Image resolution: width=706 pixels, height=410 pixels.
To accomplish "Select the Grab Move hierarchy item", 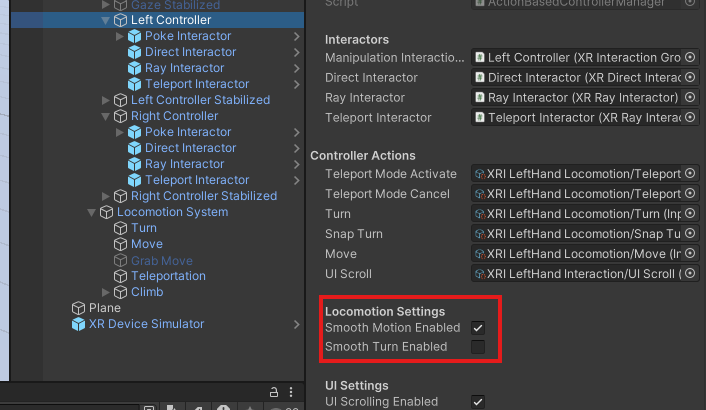I will coord(161,260).
